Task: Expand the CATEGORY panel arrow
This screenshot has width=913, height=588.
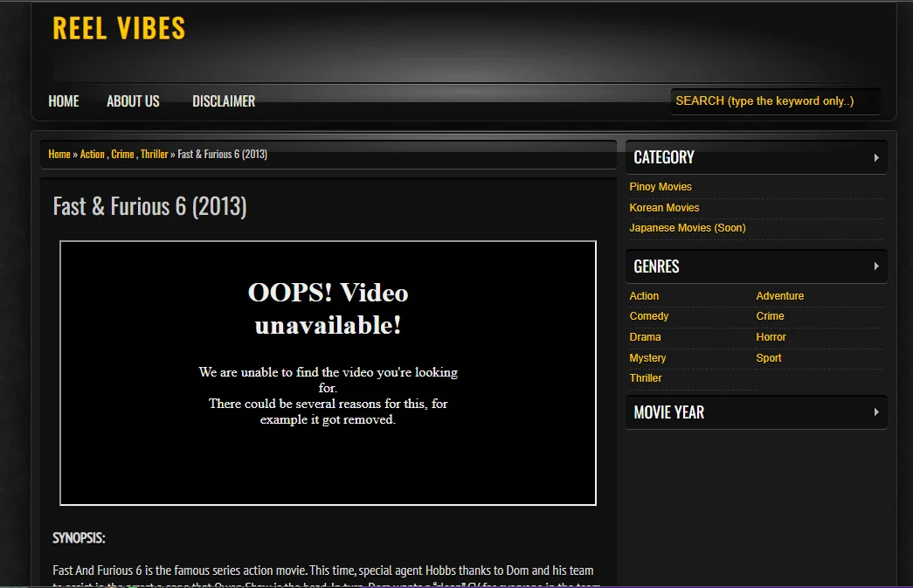Action: click(x=876, y=158)
